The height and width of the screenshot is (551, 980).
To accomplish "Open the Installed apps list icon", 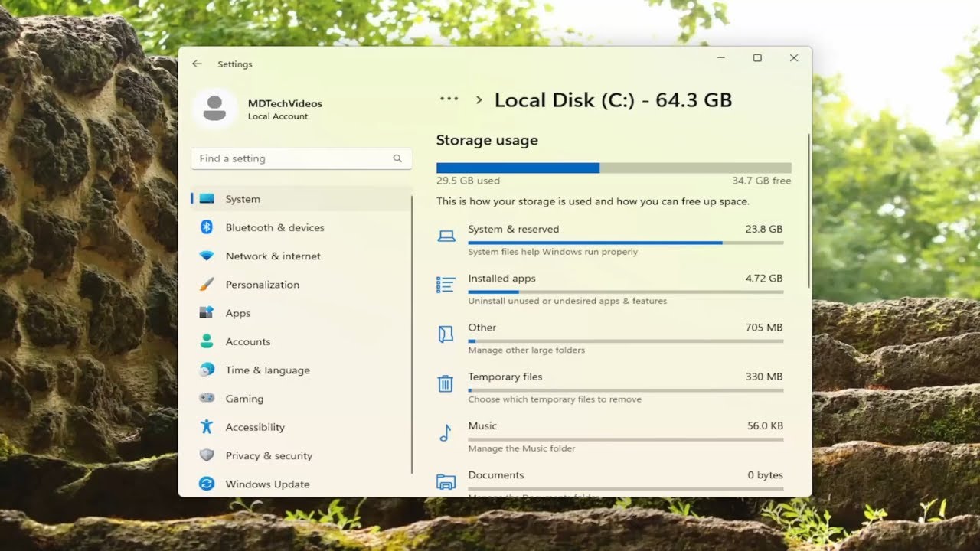I will tap(446, 285).
